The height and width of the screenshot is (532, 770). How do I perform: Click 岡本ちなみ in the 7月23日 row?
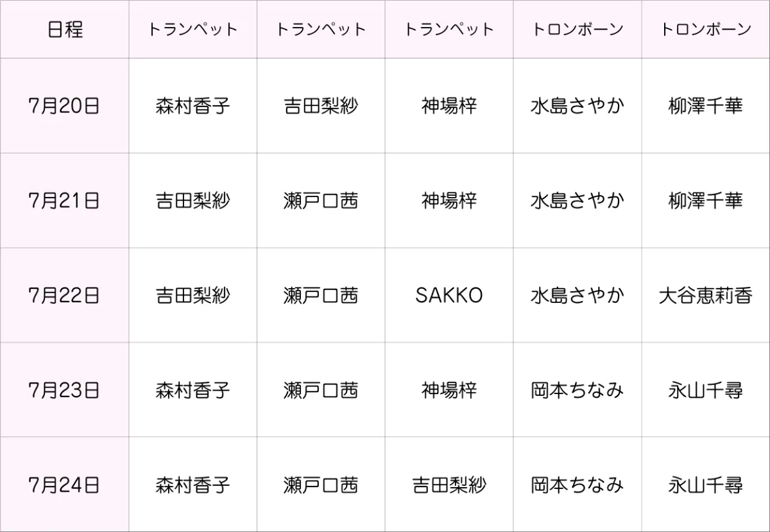pyautogui.click(x=577, y=390)
